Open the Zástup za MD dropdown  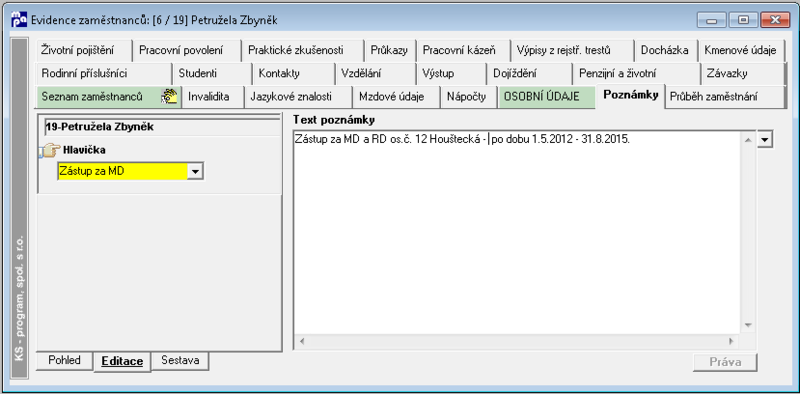click(195, 172)
